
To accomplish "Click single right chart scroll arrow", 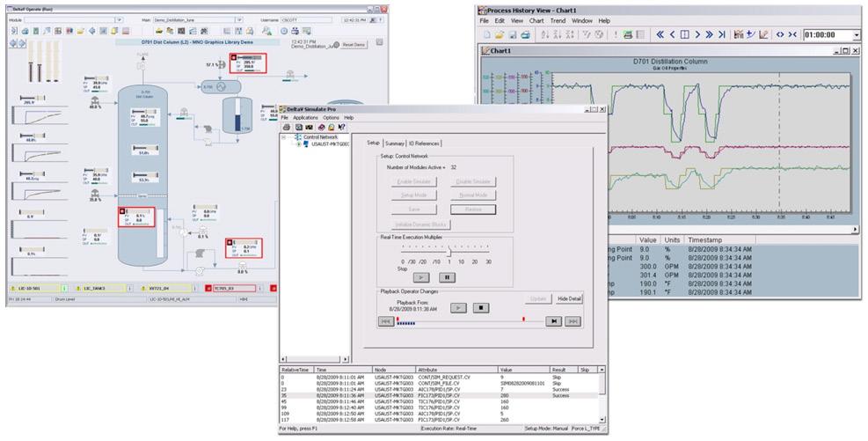I will click(697, 35).
